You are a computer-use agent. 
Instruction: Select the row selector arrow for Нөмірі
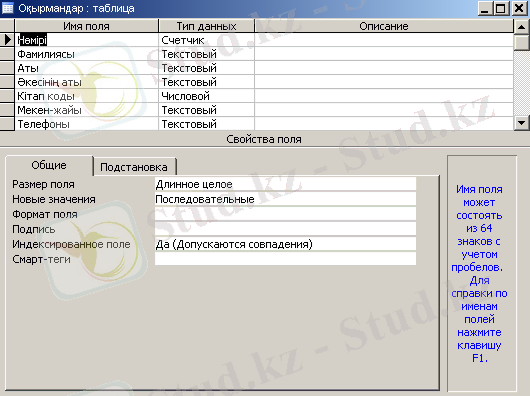7,40
